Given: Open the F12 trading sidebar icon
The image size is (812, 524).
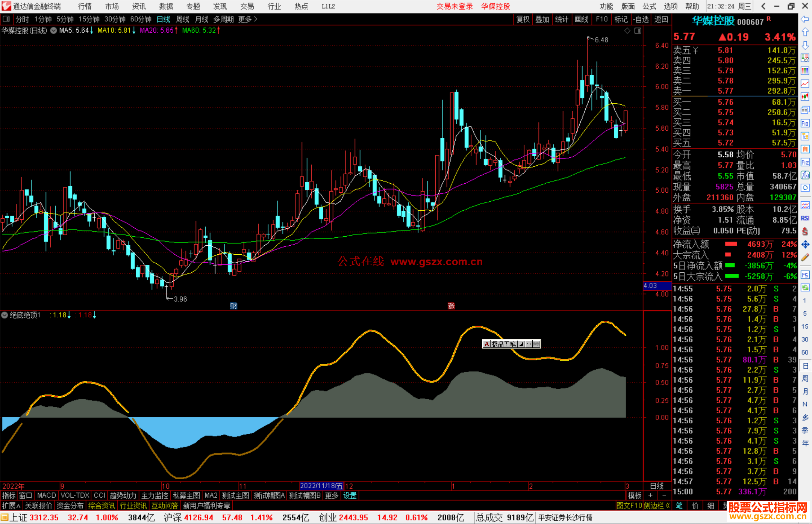Looking at the screenshot, I should 805,162.
